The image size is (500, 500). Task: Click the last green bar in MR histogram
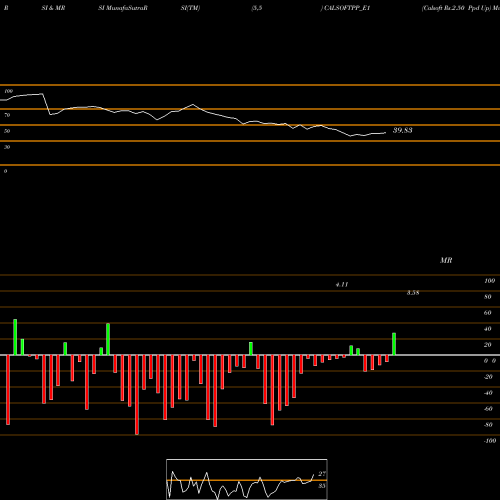click(x=394, y=344)
